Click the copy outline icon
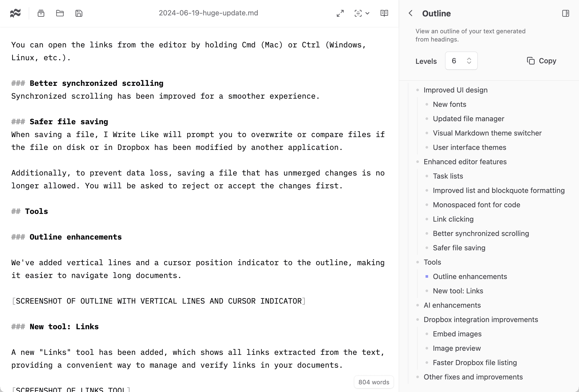Screen dimensions: 579x392 pyautogui.click(x=531, y=61)
